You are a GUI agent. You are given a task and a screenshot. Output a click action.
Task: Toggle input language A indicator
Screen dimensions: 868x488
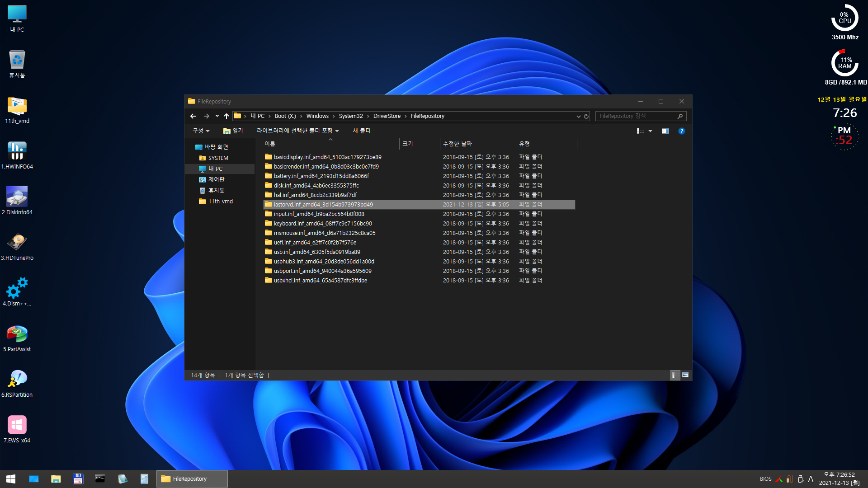(x=811, y=479)
